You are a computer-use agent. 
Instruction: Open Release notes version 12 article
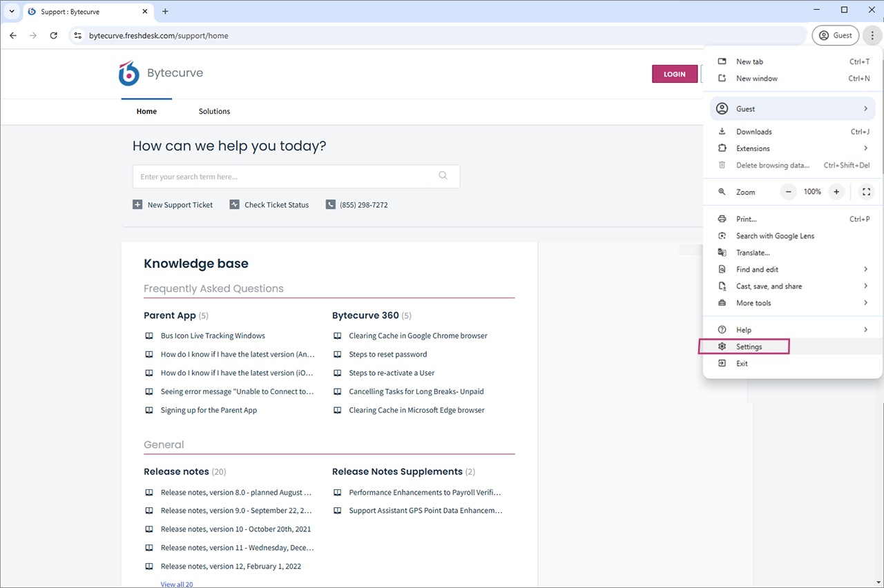[x=231, y=567]
